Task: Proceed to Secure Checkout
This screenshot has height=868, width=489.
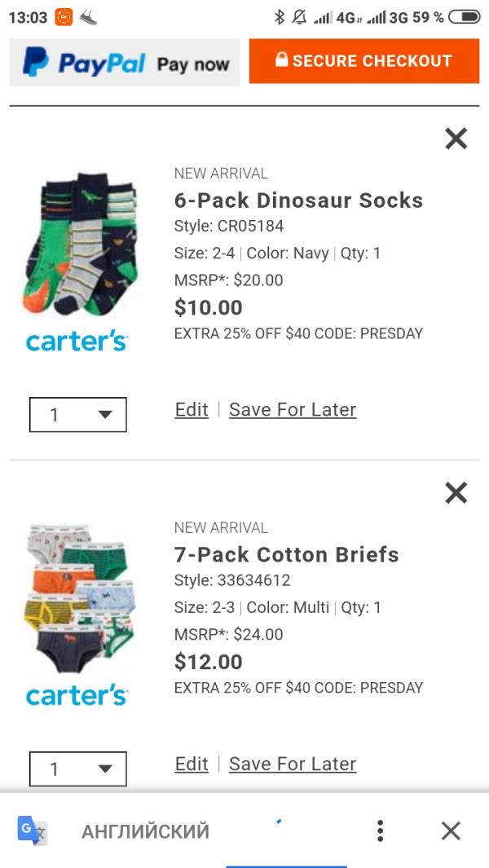Action: (x=363, y=61)
